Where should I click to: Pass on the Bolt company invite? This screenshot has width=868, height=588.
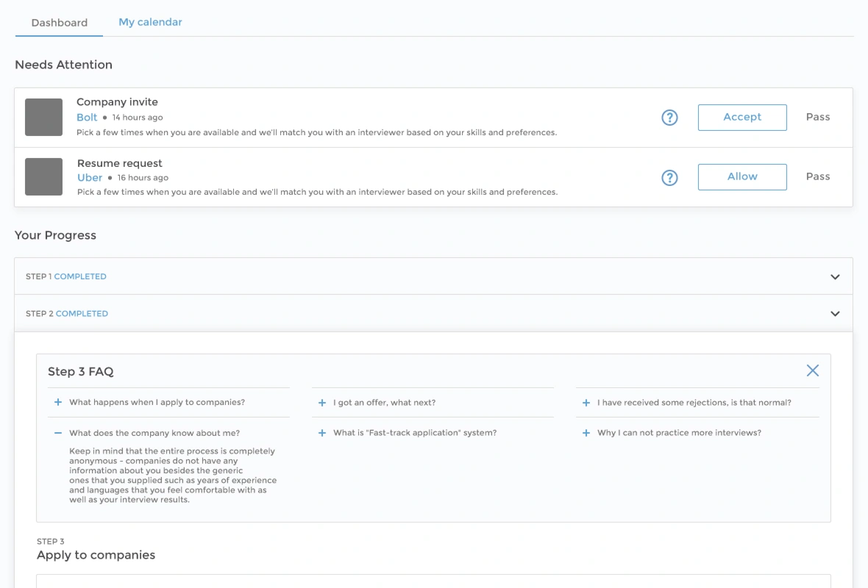(x=818, y=117)
